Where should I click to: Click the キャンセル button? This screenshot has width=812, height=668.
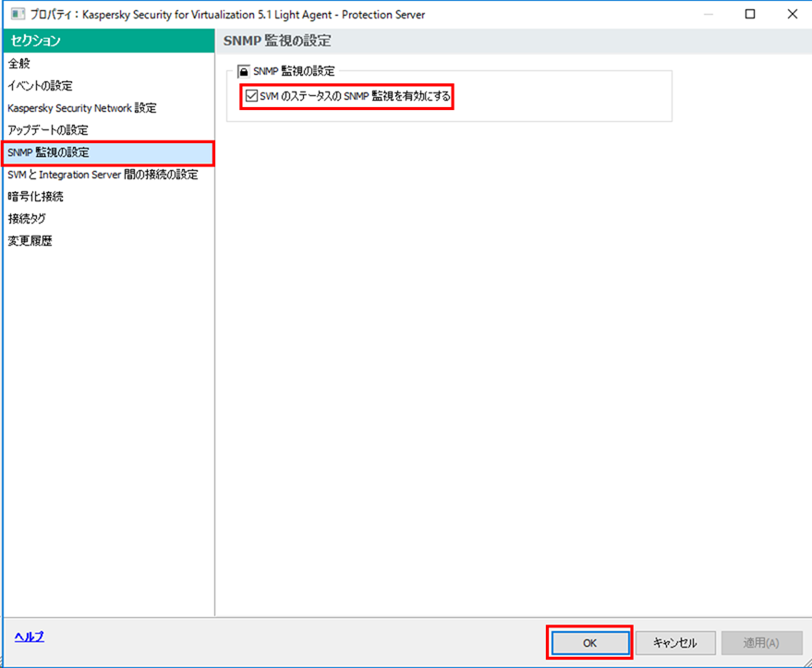coord(675,643)
